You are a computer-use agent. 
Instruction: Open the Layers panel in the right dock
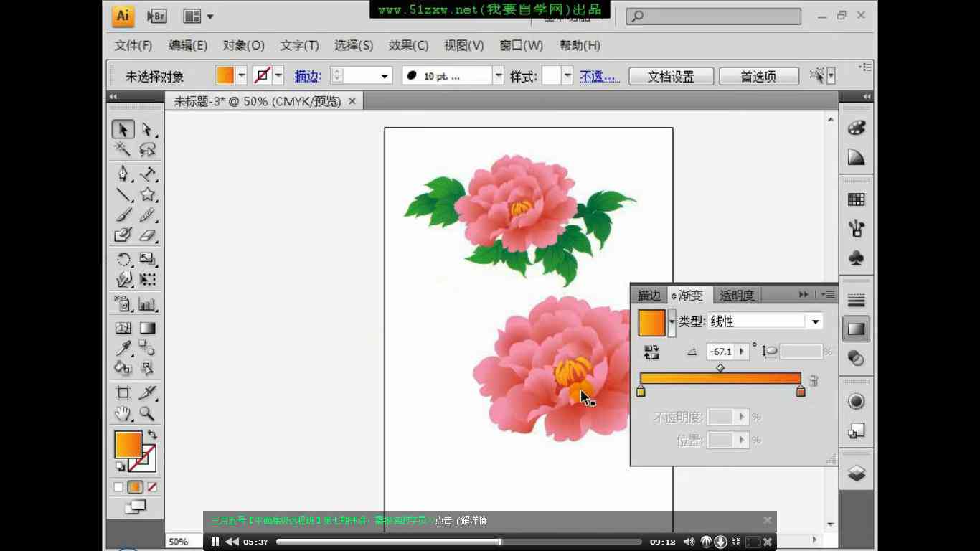856,474
